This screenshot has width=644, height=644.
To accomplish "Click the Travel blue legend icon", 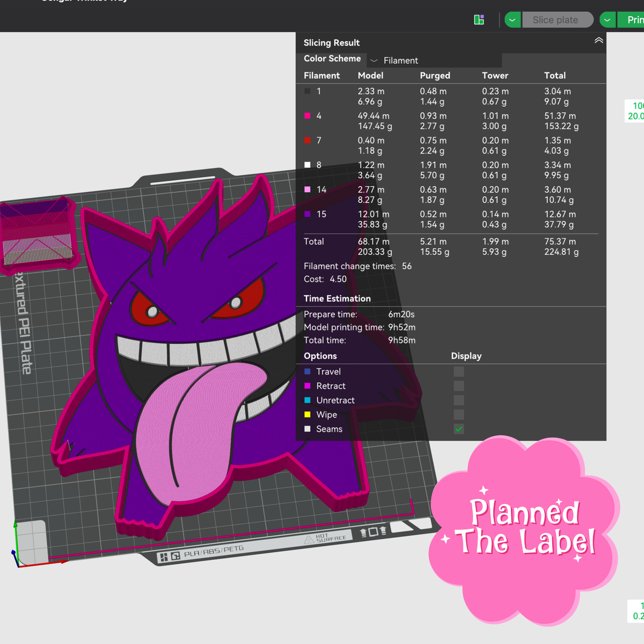I will click(x=308, y=371).
